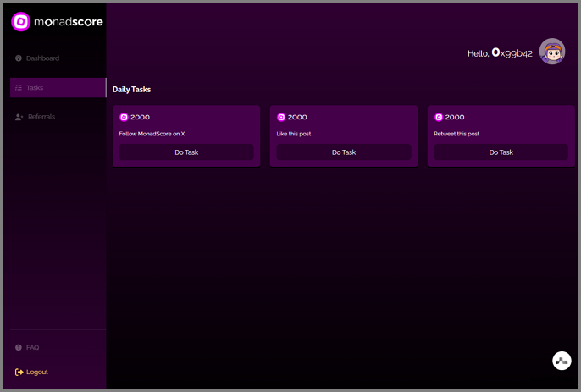Do Task for Follow MonadScore on X
The height and width of the screenshot is (392, 581).
pos(186,152)
